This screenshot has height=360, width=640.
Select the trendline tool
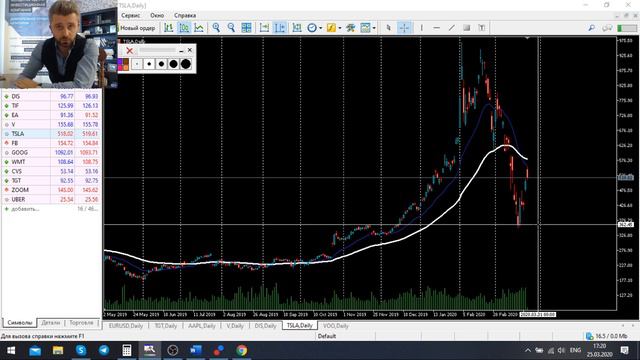coord(451,28)
